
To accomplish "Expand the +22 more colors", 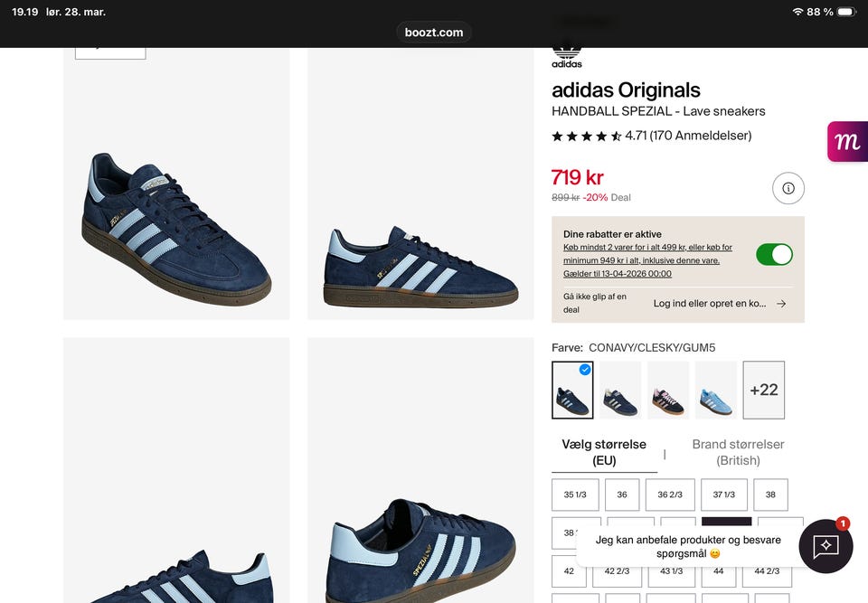I will 764,390.
